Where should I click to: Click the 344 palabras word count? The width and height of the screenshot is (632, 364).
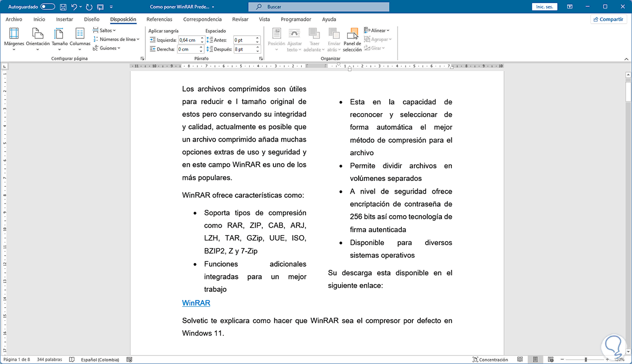click(x=49, y=360)
